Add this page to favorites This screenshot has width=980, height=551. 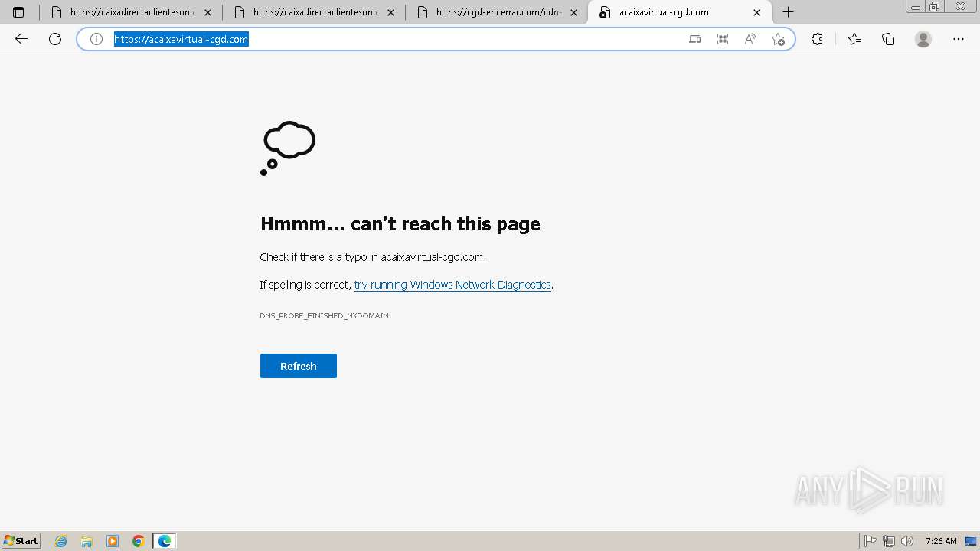click(x=778, y=39)
